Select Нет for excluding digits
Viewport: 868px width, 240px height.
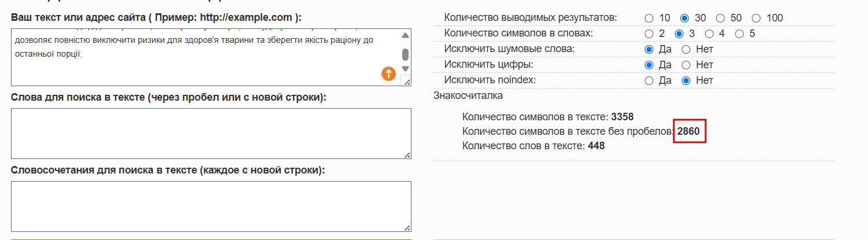687,65
